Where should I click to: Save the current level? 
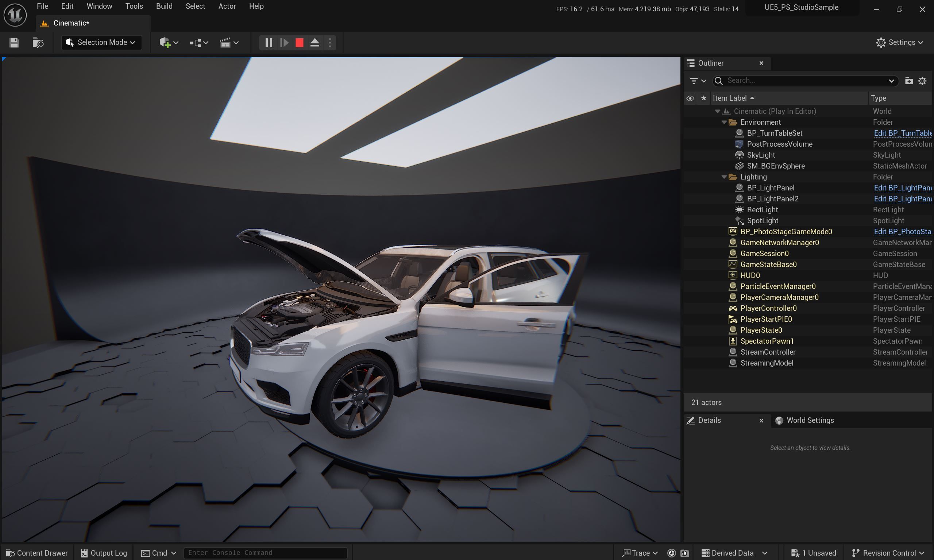[14, 43]
